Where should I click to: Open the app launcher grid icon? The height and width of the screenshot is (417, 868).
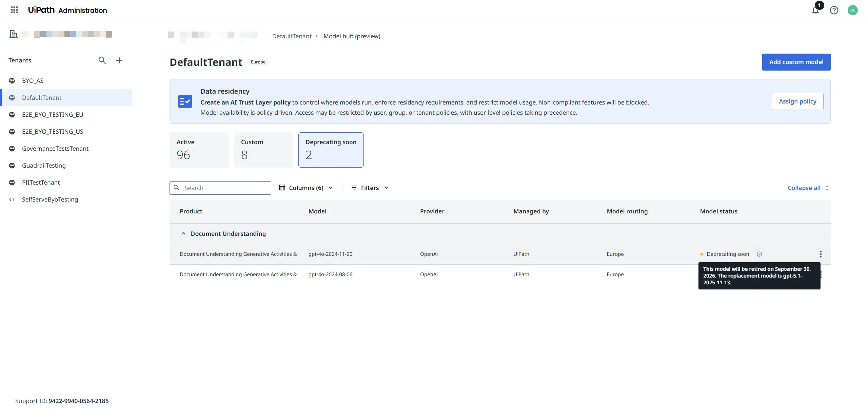pyautogui.click(x=14, y=10)
